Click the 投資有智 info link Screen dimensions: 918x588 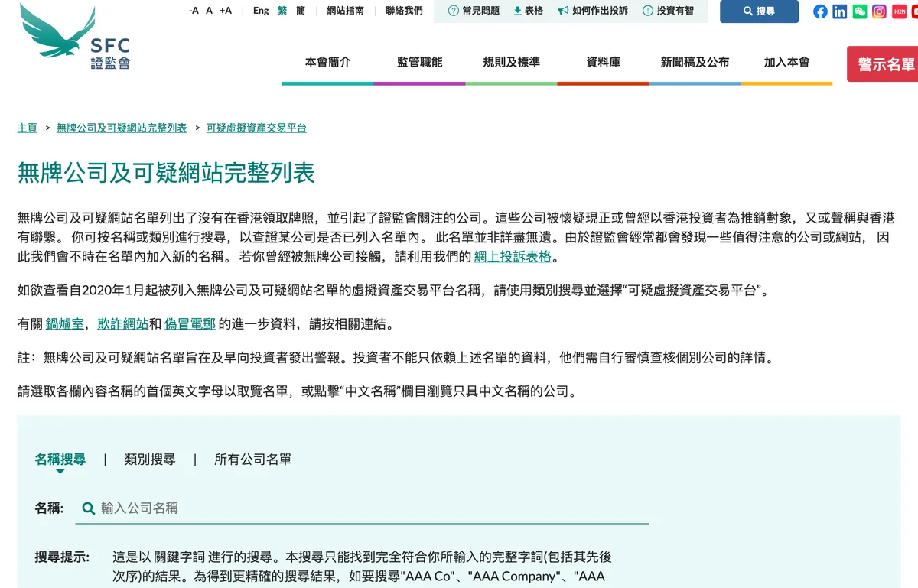(668, 11)
